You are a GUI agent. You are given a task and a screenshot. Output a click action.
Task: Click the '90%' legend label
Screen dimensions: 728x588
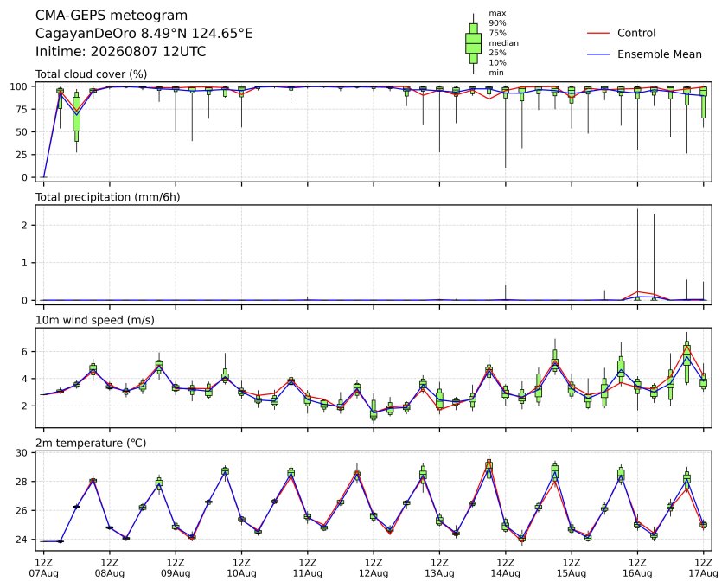coord(497,22)
